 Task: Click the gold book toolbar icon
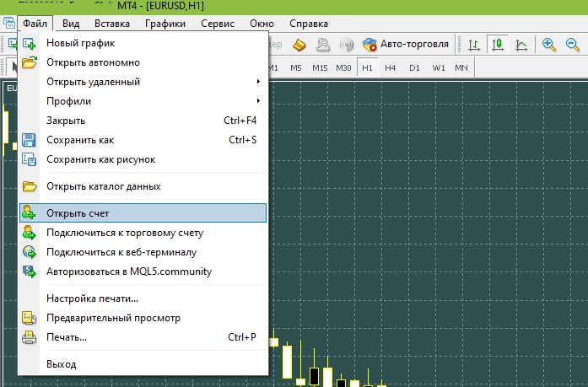299,45
